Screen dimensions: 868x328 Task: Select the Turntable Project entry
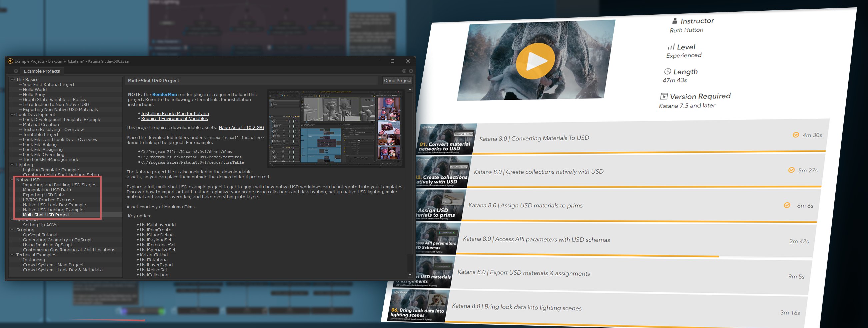tap(41, 135)
